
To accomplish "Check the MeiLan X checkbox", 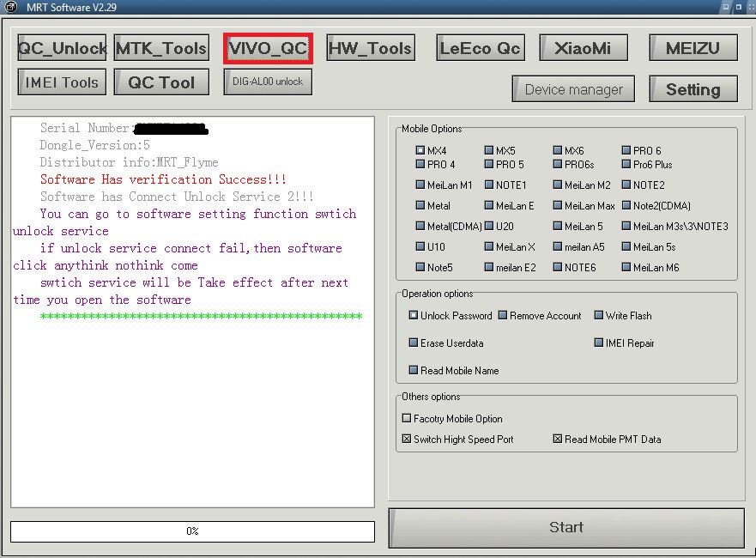I will pos(489,246).
